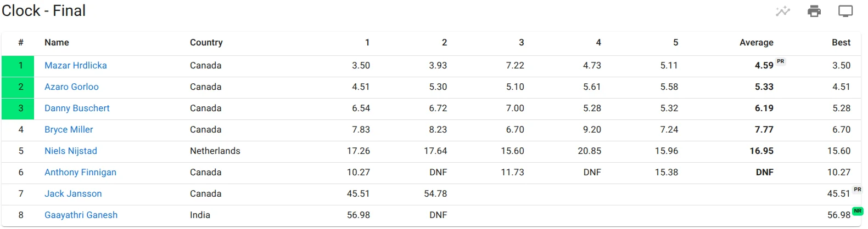Click the Clock - Final heading
Image resolution: width=868 pixels, height=229 pixels.
pos(43,10)
